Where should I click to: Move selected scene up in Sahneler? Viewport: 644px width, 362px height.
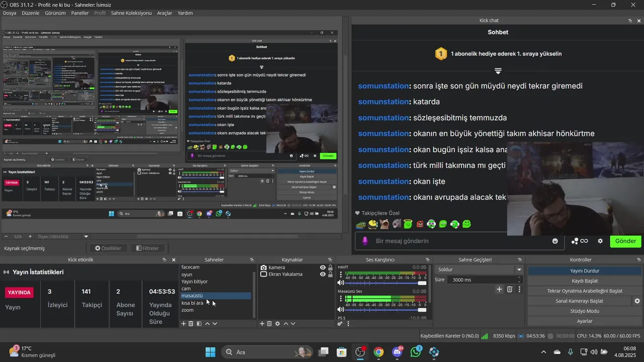pos(207,324)
